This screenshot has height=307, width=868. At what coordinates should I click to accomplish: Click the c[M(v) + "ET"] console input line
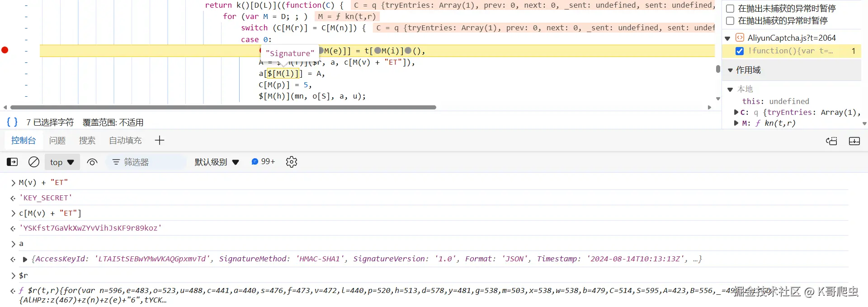click(50, 213)
